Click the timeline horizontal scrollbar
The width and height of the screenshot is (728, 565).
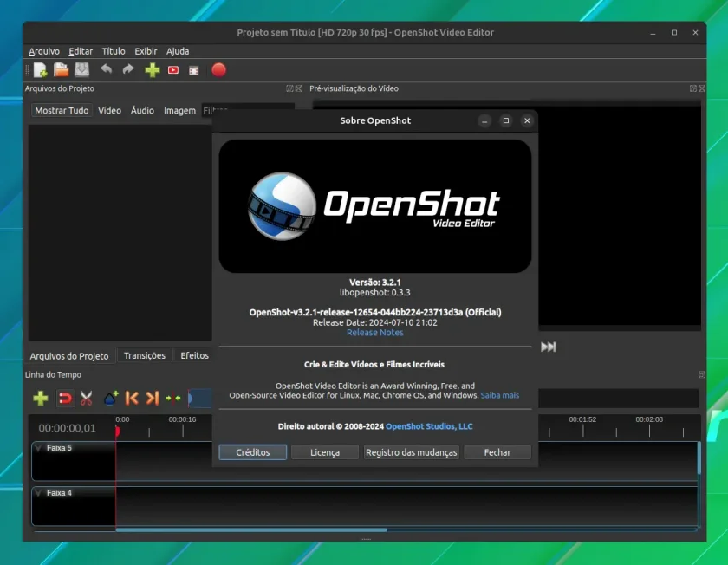click(251, 529)
